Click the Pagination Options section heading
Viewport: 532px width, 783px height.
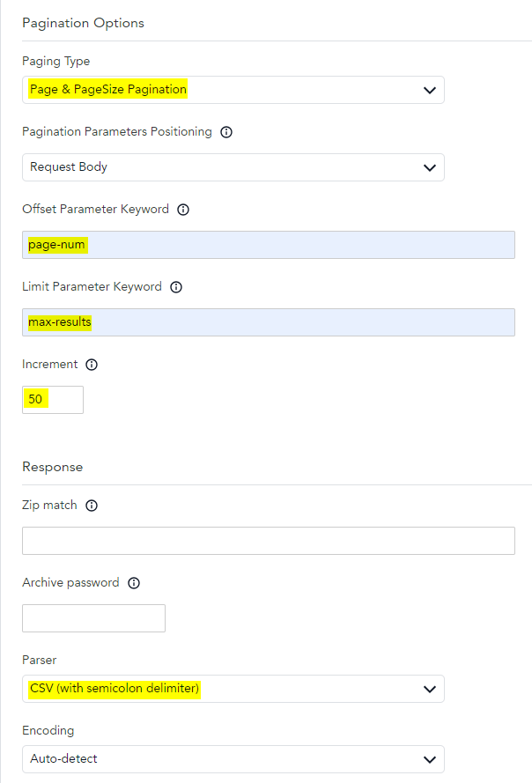coord(83,23)
